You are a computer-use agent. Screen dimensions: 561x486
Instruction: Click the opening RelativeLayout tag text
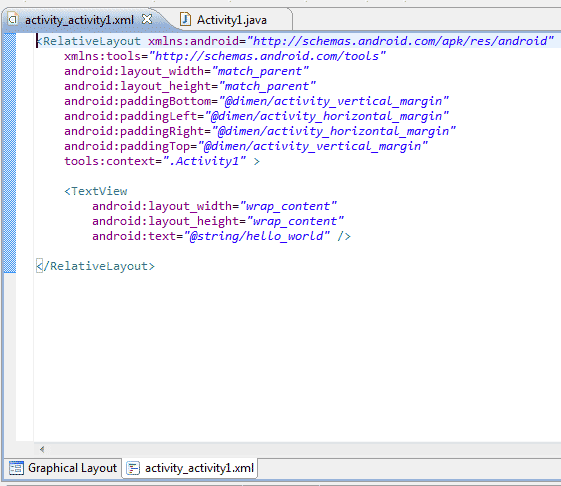pyautogui.click(x=89, y=41)
